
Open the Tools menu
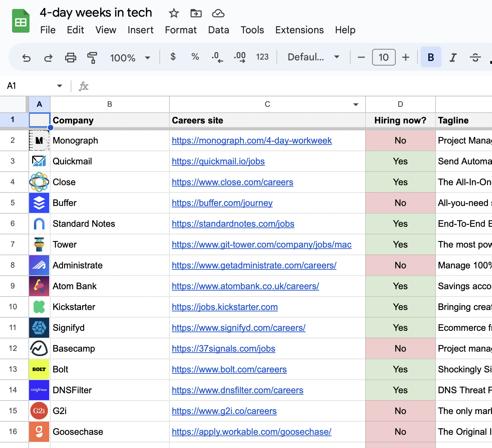(x=252, y=30)
